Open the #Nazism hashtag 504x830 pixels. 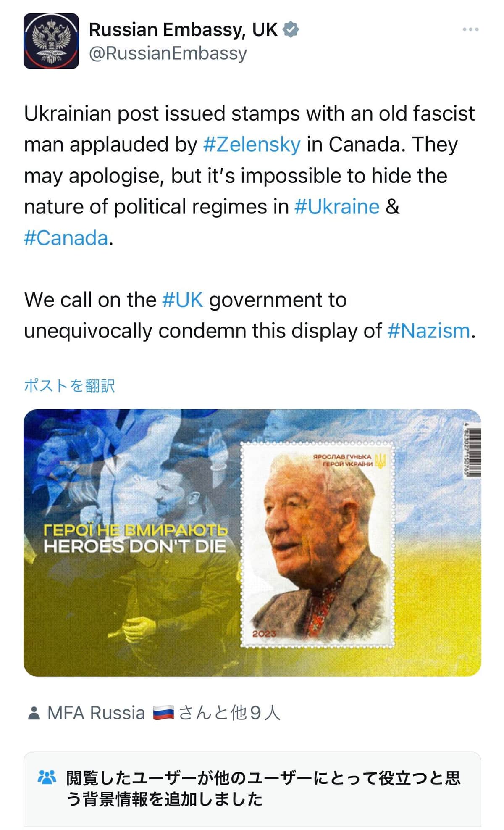click(x=428, y=331)
